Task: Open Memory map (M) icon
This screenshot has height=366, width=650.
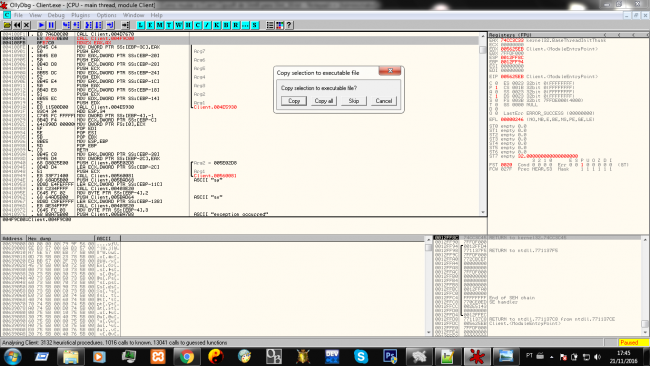Action: 160,25
